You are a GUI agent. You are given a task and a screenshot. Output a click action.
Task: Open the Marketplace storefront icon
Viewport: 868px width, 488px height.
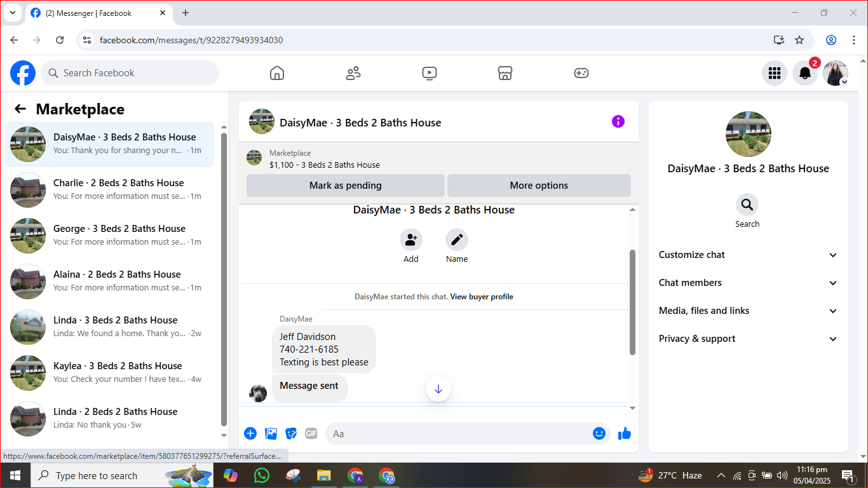[x=505, y=73]
